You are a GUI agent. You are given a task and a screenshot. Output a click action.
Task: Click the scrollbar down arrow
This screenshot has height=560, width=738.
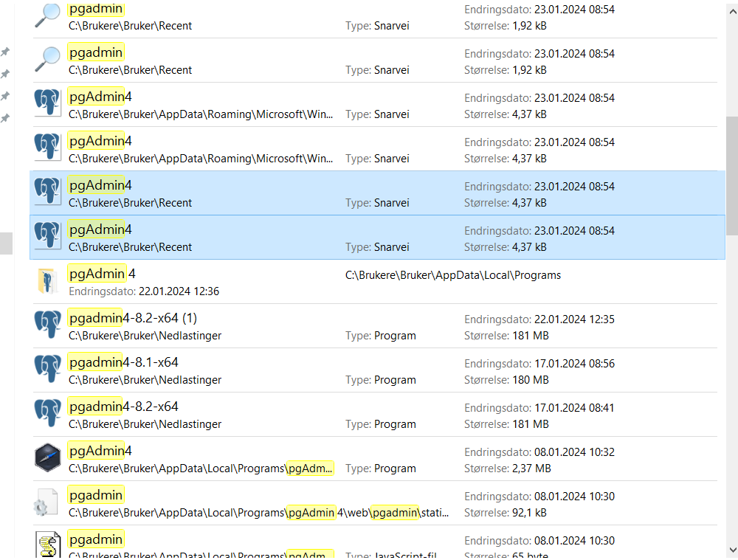point(732,549)
